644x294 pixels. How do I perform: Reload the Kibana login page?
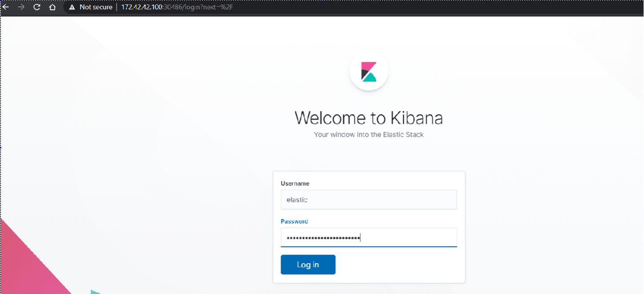tap(37, 7)
